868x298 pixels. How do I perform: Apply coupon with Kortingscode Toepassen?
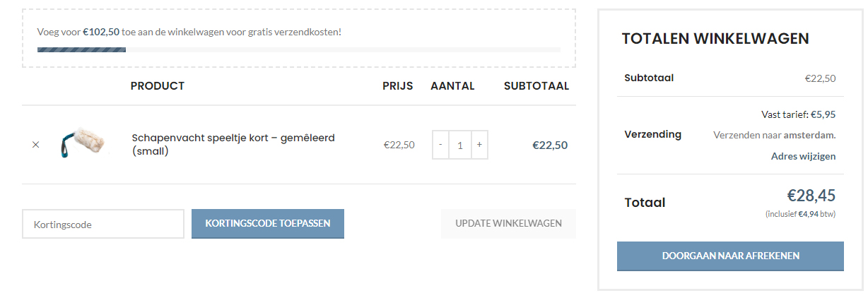point(268,224)
